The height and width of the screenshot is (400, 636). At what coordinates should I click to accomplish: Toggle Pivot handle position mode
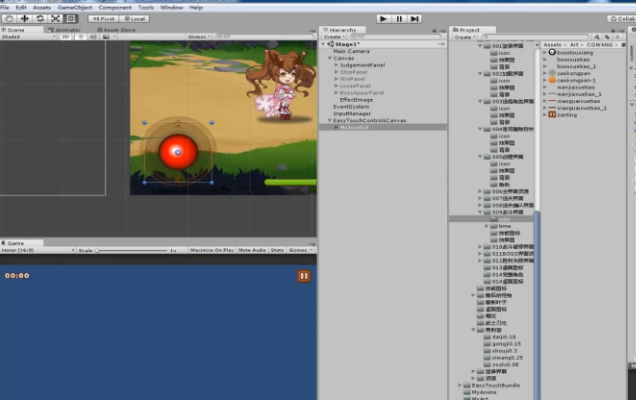103,19
